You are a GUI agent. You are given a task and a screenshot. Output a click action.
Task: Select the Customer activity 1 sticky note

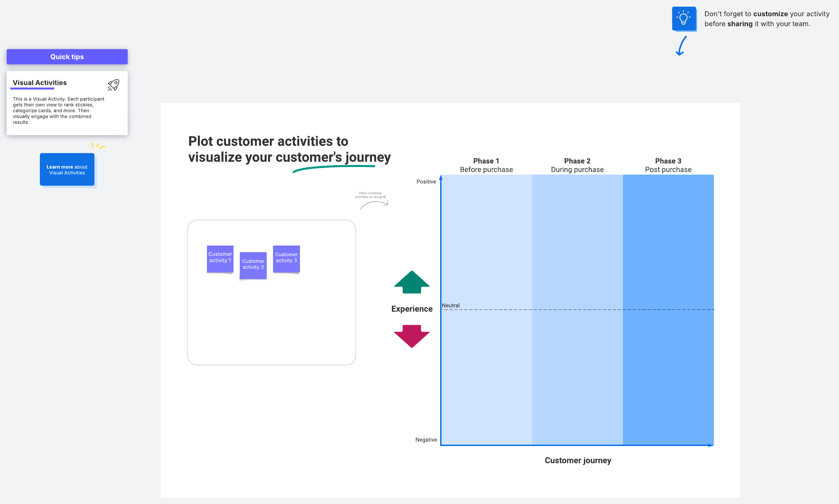click(220, 259)
